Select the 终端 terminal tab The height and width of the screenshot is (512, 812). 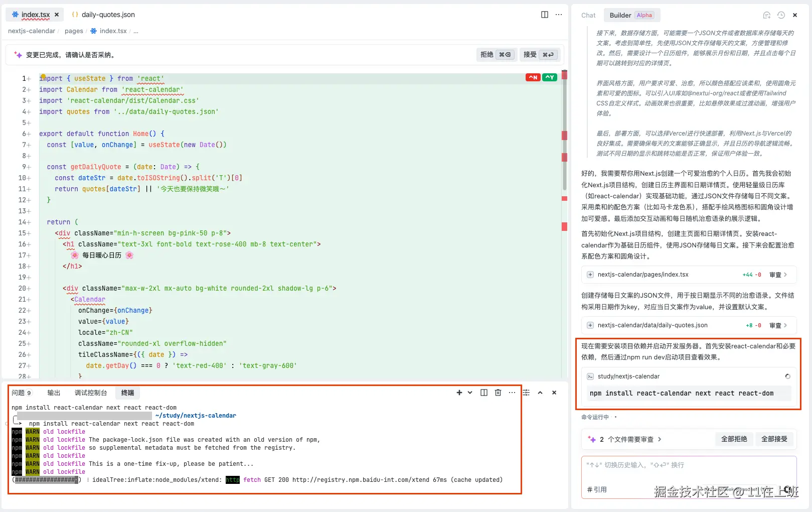coord(127,393)
